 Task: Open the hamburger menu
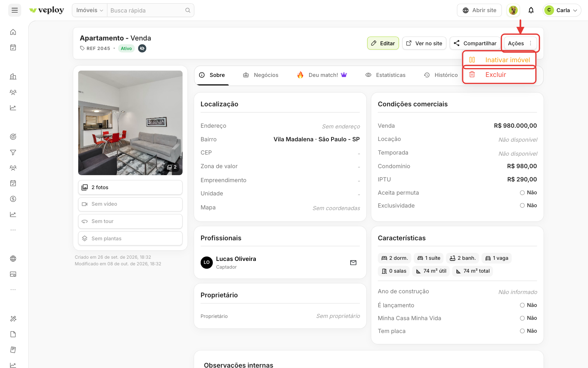[x=15, y=10]
